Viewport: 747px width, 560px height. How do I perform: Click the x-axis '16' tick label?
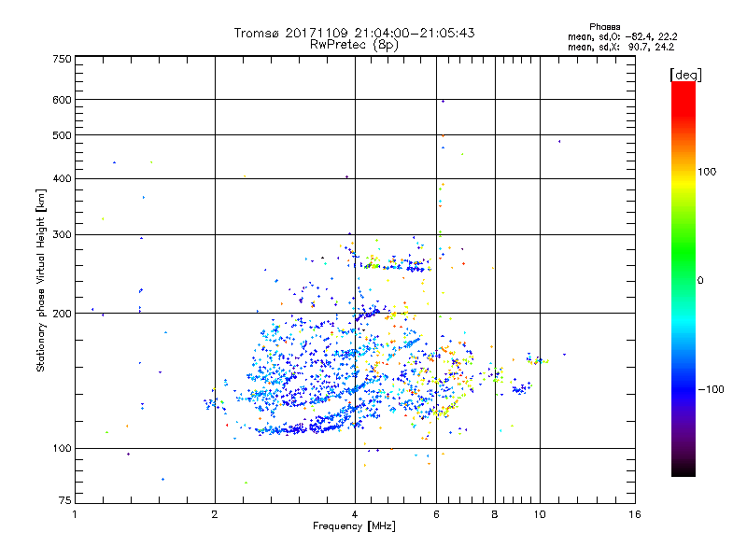click(x=635, y=514)
